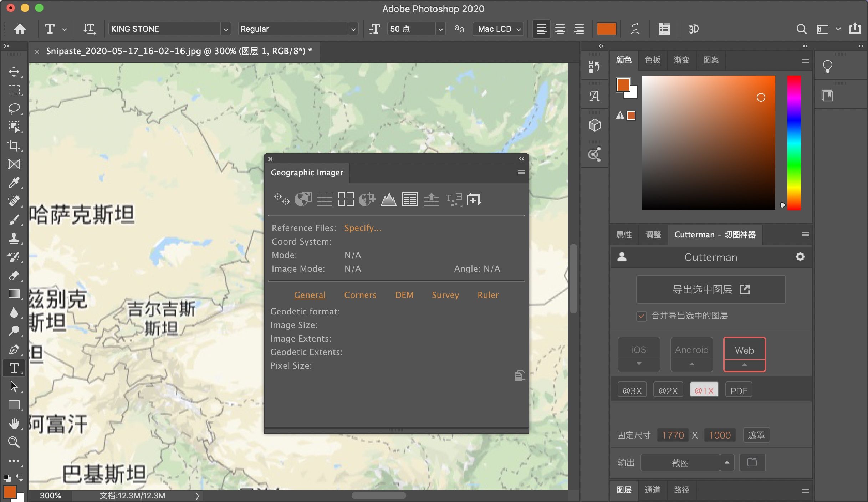Switch to the Corners tab
The image size is (868, 502).
click(x=360, y=295)
